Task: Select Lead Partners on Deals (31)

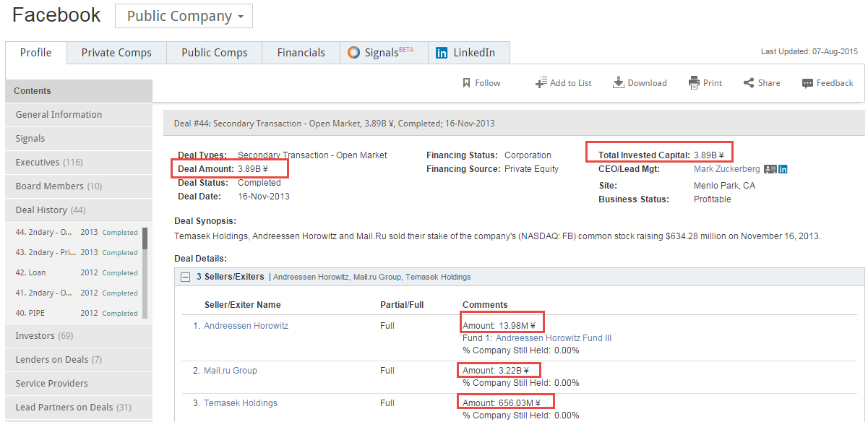Action: click(79, 408)
